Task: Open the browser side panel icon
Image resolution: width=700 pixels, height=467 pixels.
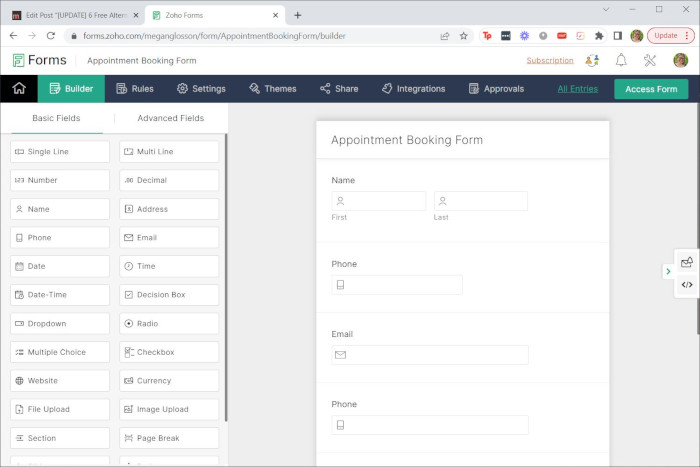Action: coord(618,36)
